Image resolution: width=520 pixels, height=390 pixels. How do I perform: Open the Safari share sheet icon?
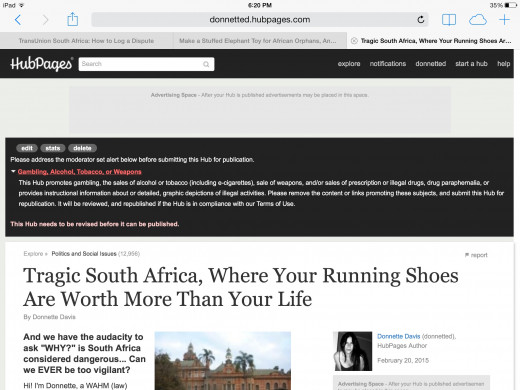click(x=72, y=19)
